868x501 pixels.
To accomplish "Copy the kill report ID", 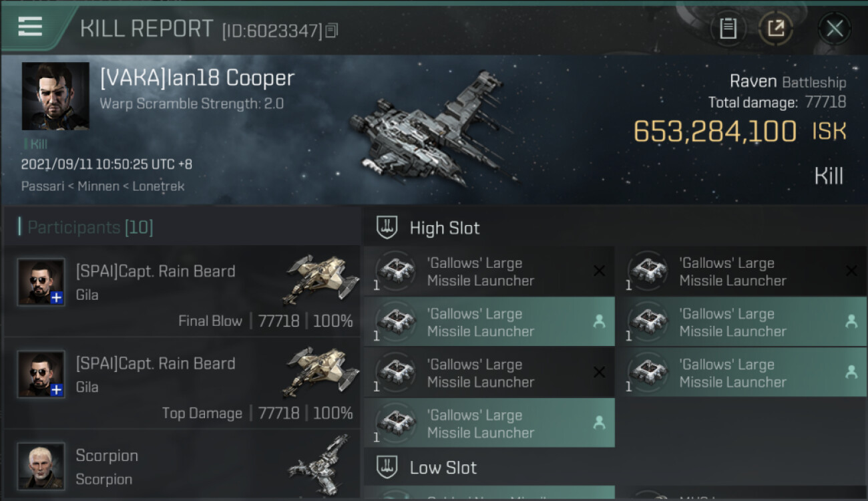I will [332, 30].
